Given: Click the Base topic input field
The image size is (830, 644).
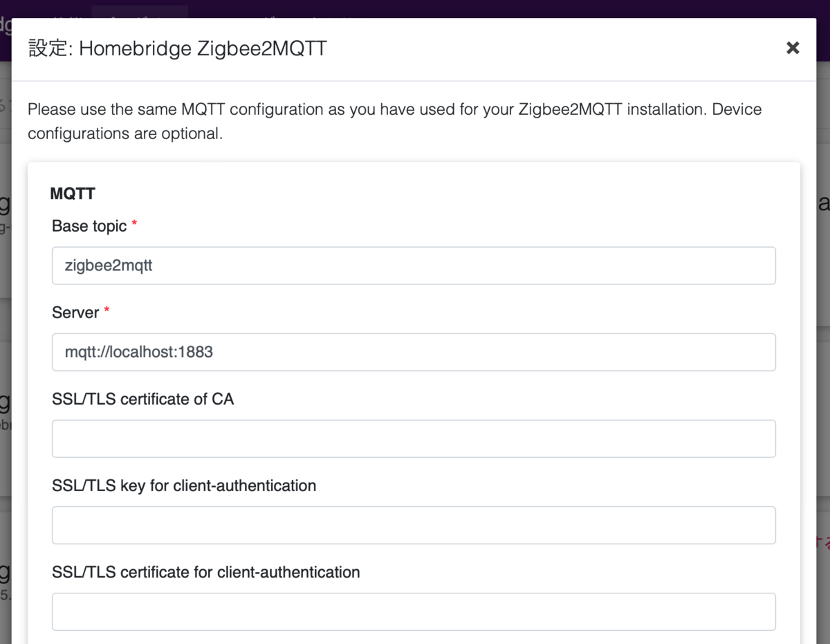Looking at the screenshot, I should point(414,266).
